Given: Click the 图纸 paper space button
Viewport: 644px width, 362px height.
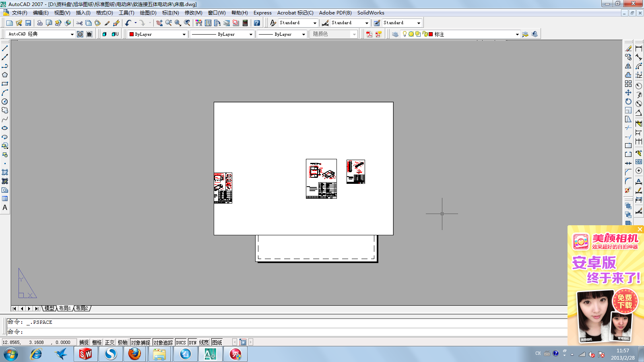Looking at the screenshot, I should coord(217,342).
